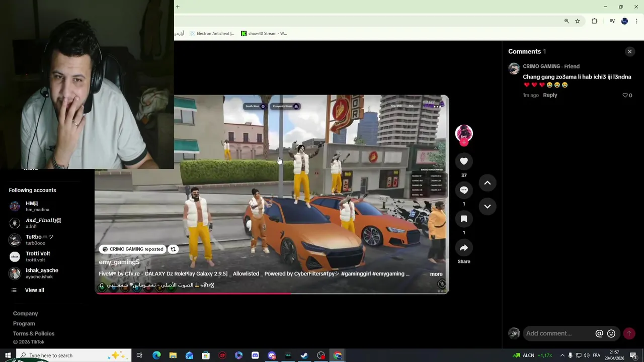
Task: Share the video with the arrow icon
Action: pyautogui.click(x=464, y=248)
